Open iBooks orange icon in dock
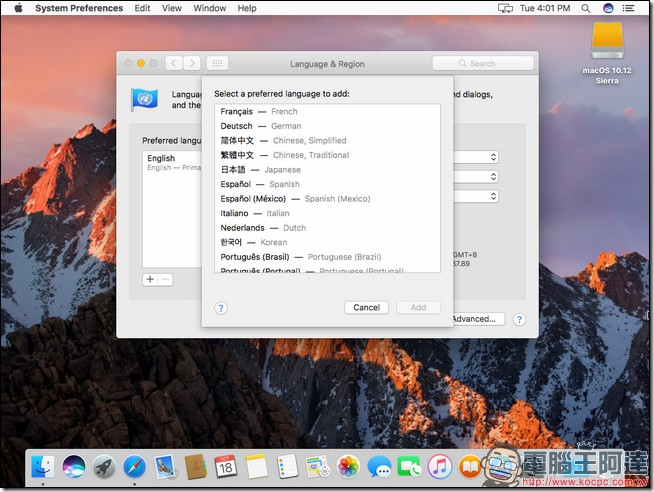The height and width of the screenshot is (492, 654). (470, 466)
